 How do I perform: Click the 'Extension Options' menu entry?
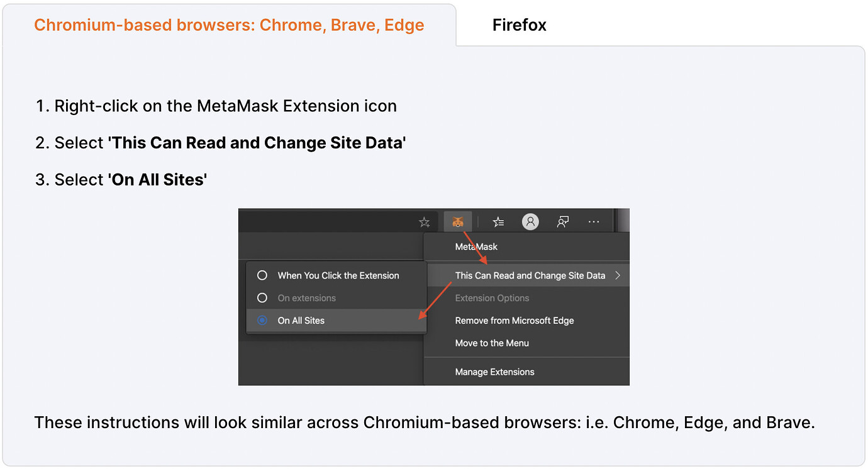pyautogui.click(x=501, y=298)
